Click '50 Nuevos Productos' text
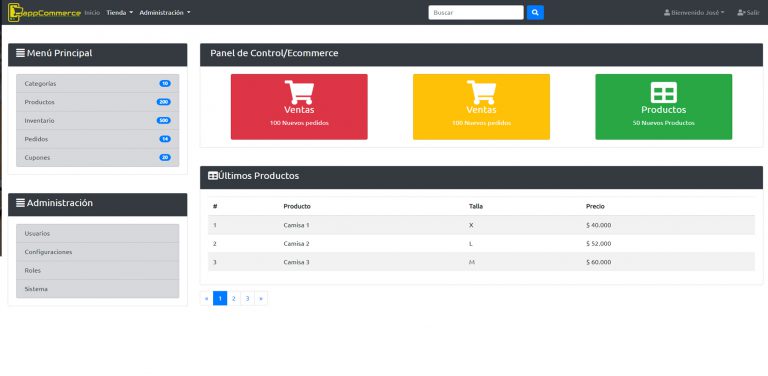 pyautogui.click(x=664, y=123)
